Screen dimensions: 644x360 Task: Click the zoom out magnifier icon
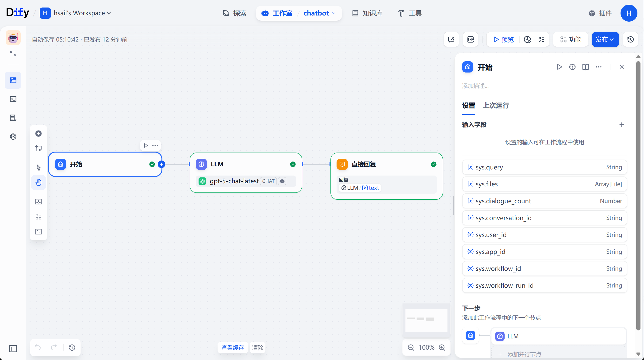click(x=411, y=348)
